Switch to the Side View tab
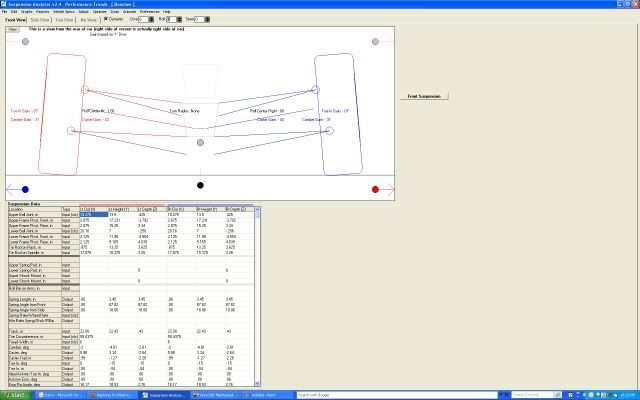Screen dimensions: 640x400 40,20
